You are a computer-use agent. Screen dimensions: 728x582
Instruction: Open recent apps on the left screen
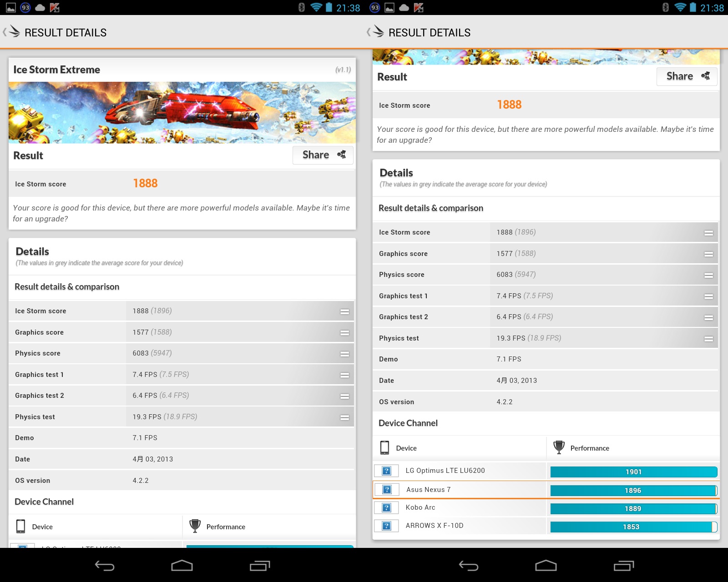click(260, 566)
